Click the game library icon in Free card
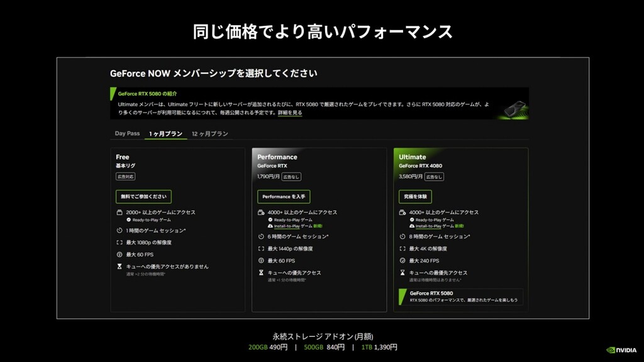This screenshot has width=644, height=362. (119, 212)
